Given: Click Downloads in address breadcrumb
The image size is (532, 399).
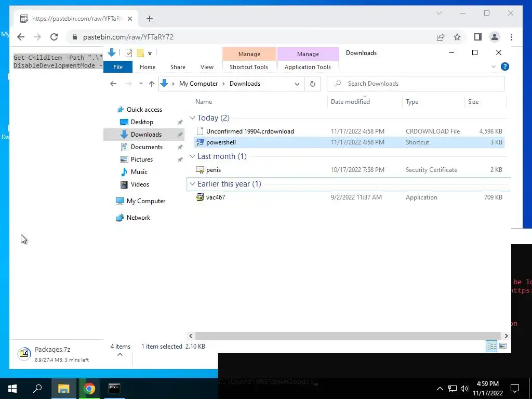Looking at the screenshot, I should pos(245,84).
